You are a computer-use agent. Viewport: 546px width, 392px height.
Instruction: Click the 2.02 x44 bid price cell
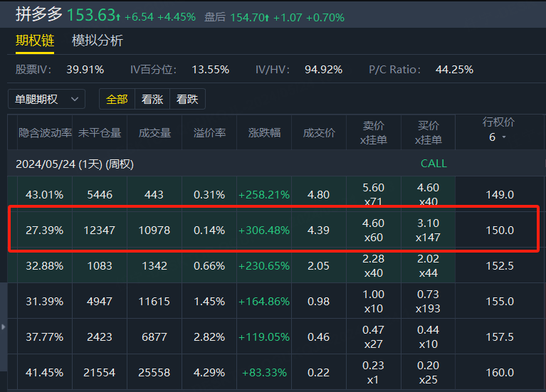pos(428,265)
